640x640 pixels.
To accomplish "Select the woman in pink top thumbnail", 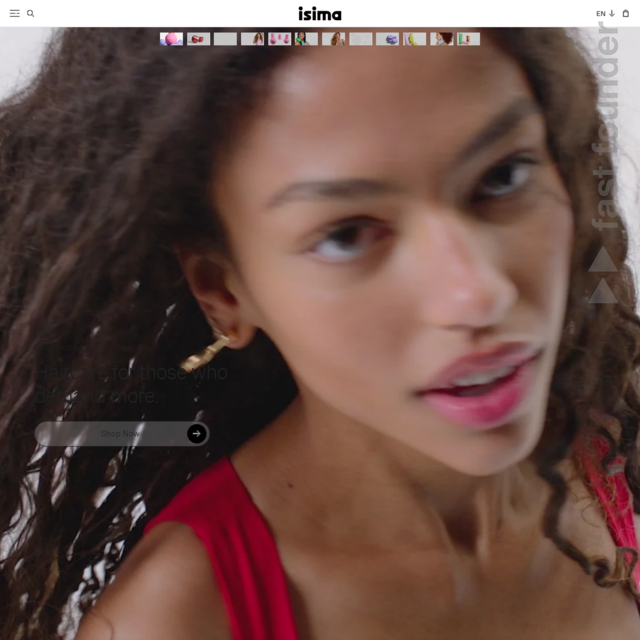I will point(252,39).
